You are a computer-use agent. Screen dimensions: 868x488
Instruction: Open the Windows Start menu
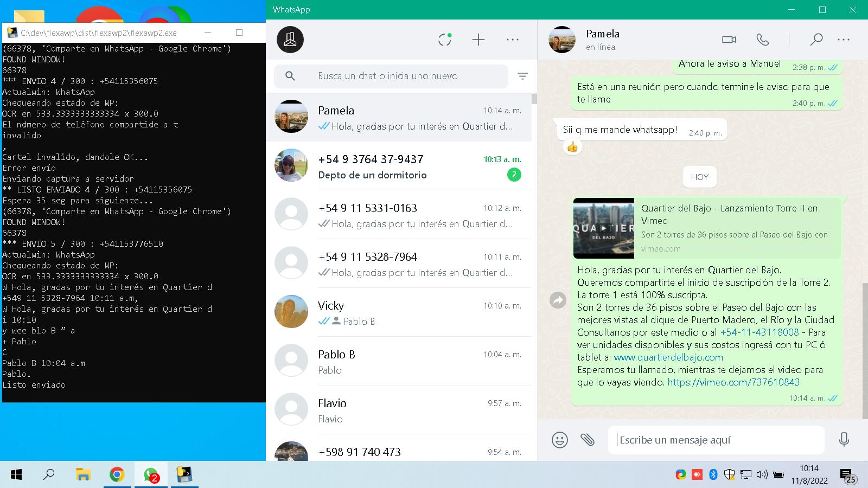(x=16, y=475)
